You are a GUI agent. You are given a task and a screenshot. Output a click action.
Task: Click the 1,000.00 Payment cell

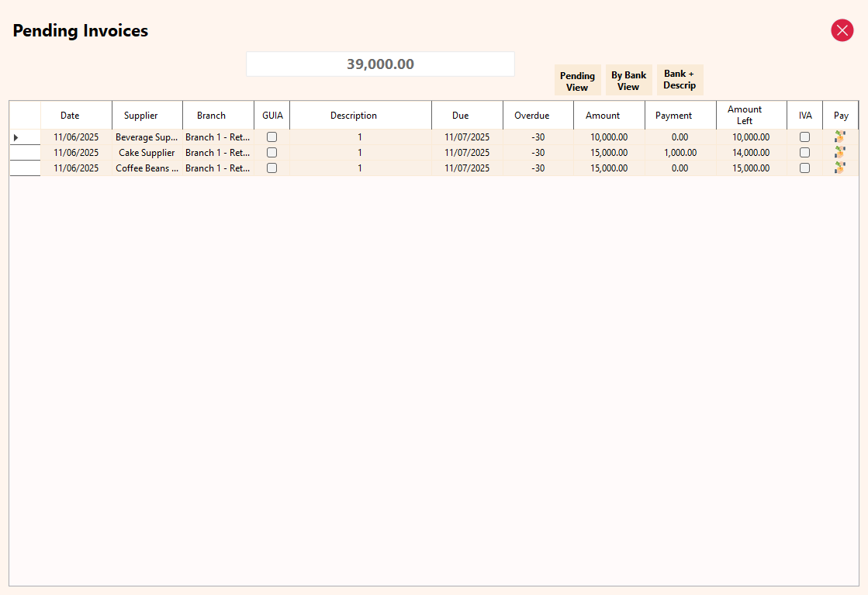(680, 153)
